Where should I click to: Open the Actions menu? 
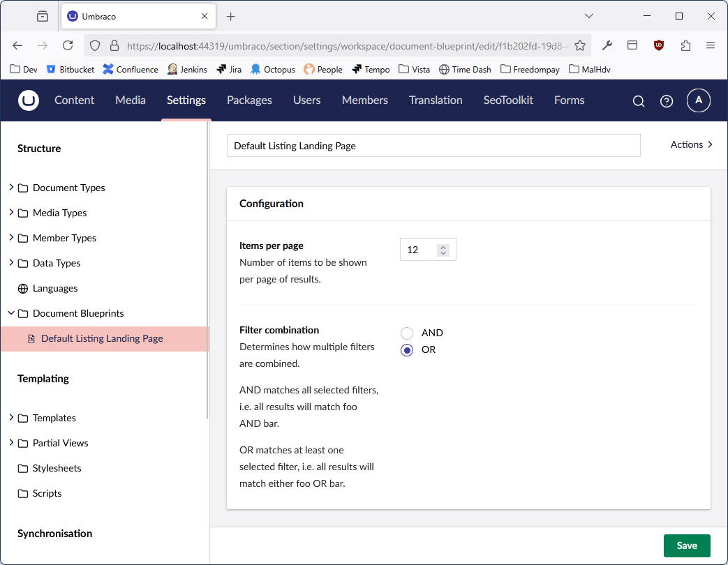[x=691, y=144]
